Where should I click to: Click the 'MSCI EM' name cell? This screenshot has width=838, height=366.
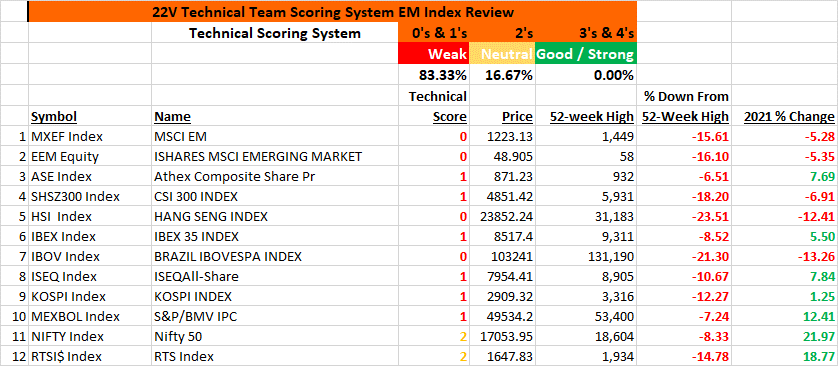click(x=275, y=137)
